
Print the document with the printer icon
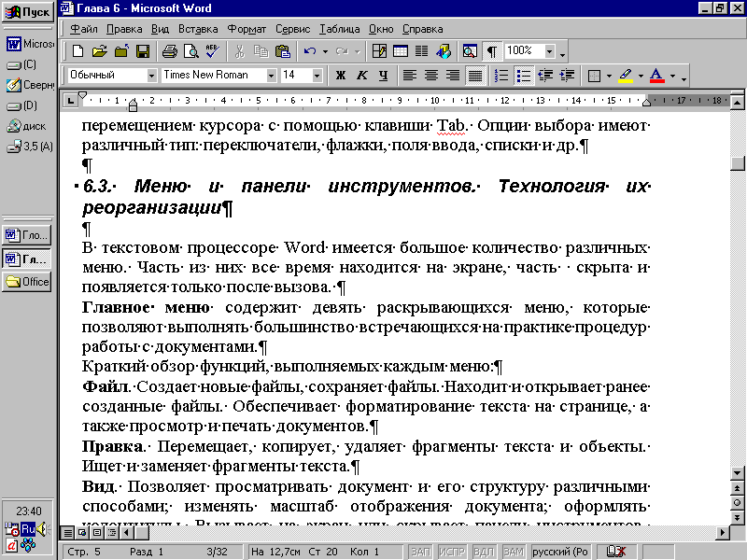tap(169, 51)
